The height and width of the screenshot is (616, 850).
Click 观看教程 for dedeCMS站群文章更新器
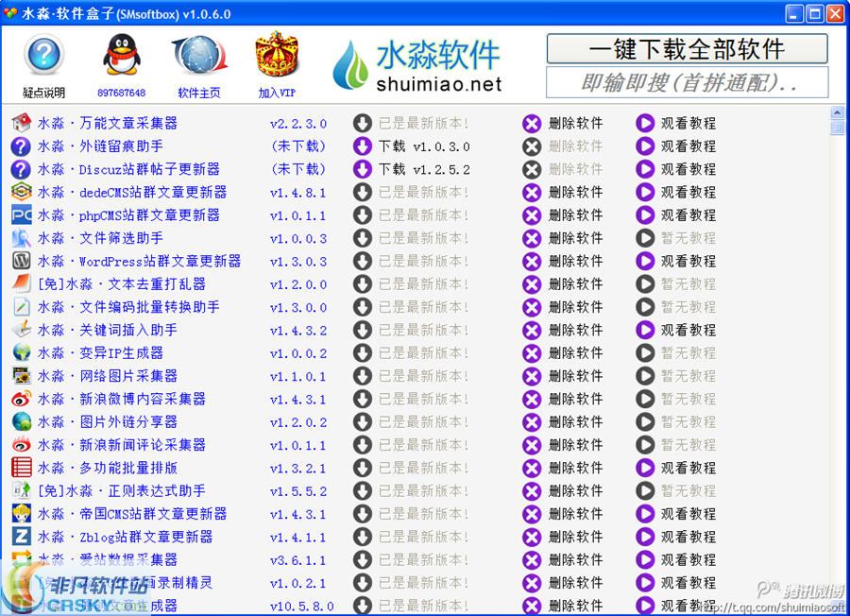tap(688, 193)
